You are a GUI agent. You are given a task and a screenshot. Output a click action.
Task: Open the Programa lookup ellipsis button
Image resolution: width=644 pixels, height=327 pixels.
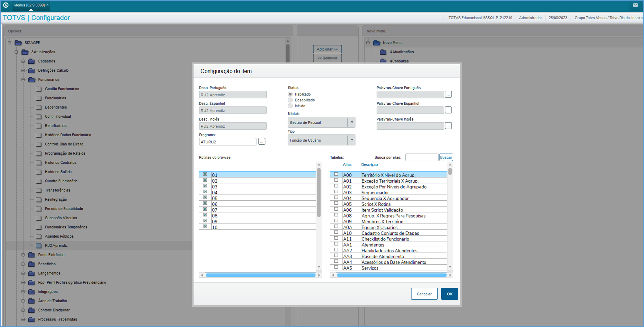(x=262, y=141)
